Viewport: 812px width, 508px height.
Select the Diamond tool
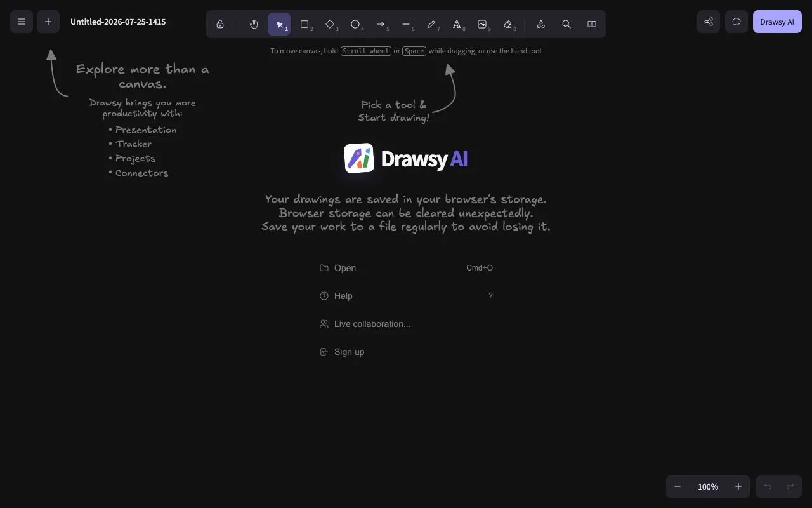click(x=330, y=24)
